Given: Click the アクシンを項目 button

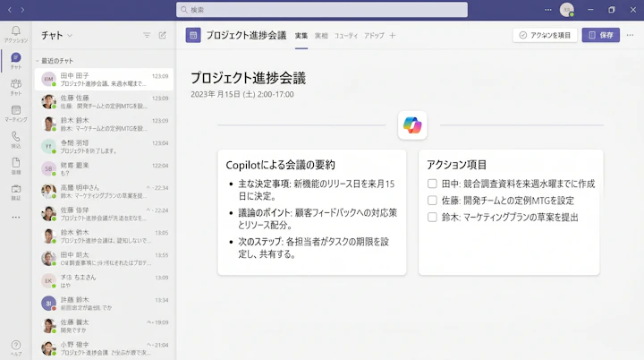Looking at the screenshot, I should [545, 36].
